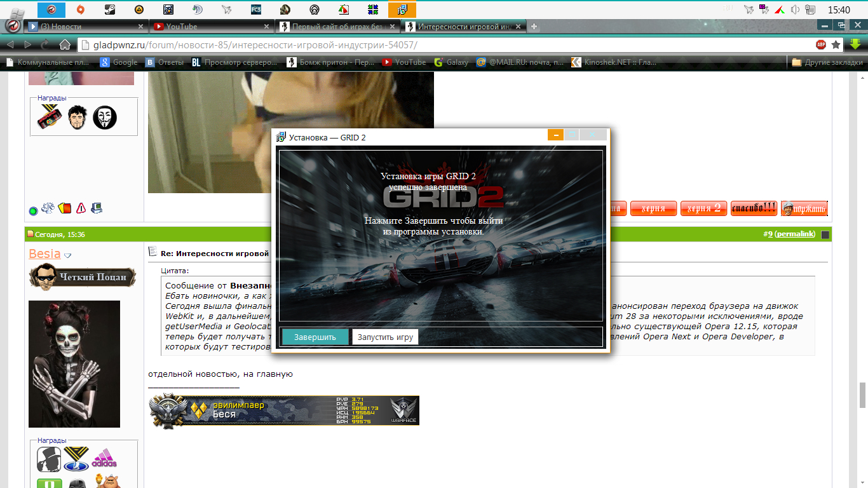868x488 pixels.
Task: Click the Завершить button in the installer
Action: click(315, 337)
